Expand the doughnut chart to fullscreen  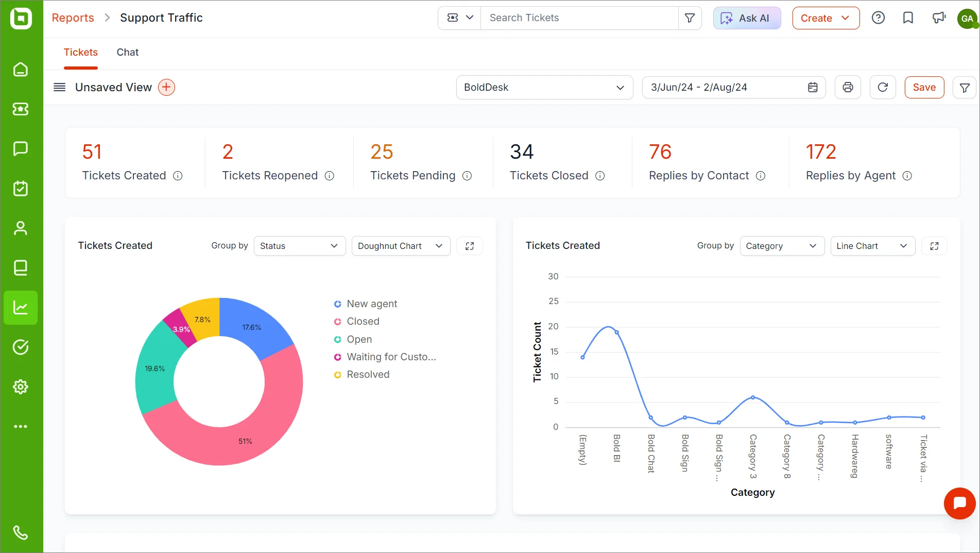pos(470,246)
